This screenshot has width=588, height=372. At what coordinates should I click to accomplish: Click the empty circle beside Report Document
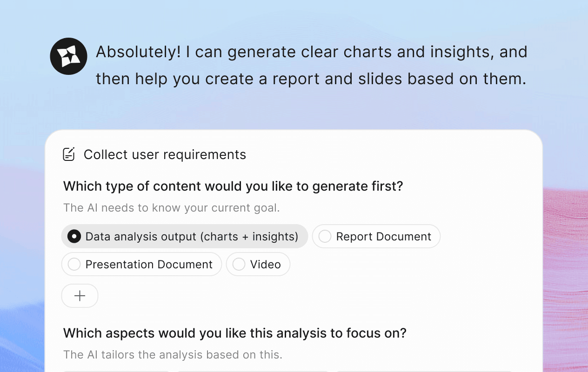pyautogui.click(x=325, y=236)
